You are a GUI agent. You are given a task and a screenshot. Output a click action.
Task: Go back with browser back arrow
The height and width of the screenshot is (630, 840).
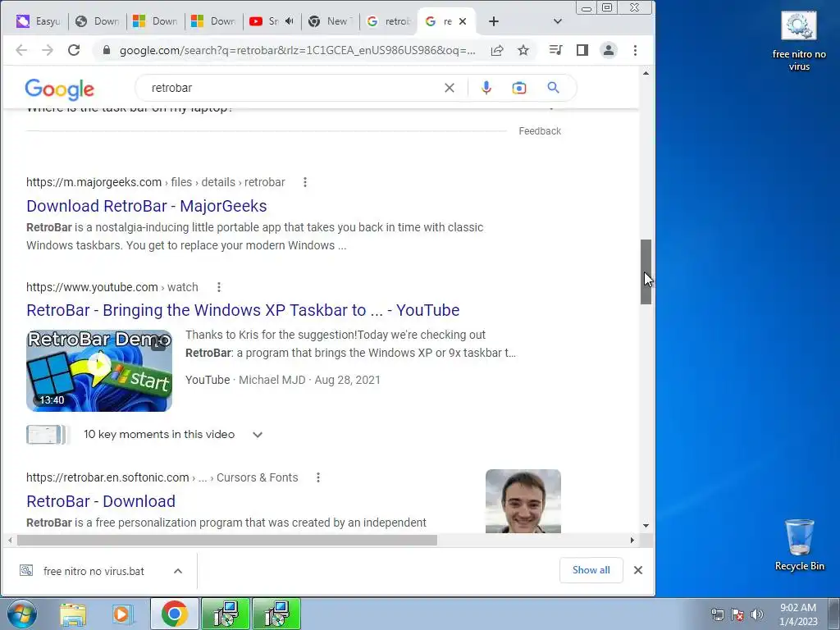(21, 50)
